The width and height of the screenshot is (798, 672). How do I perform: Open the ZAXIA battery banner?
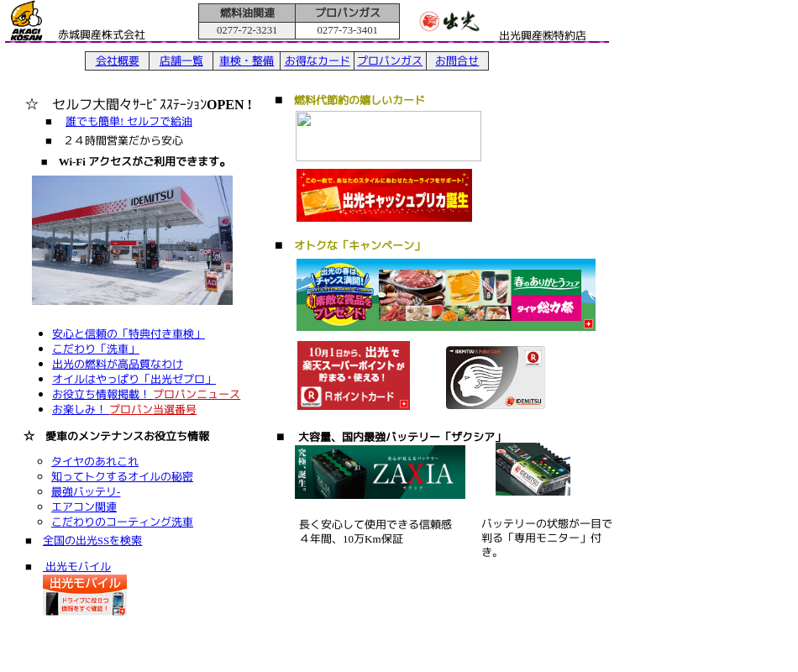(380, 472)
